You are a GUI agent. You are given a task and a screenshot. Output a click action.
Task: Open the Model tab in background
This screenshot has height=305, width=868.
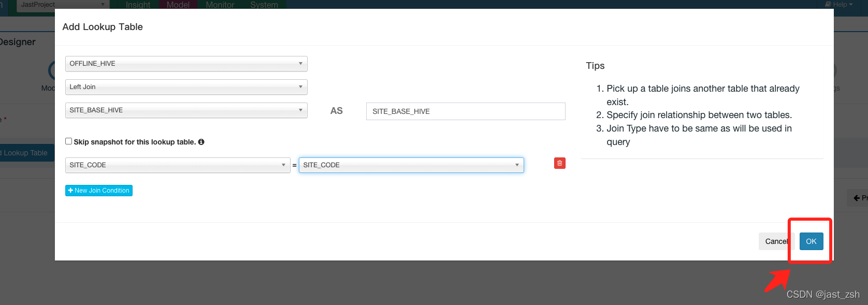click(x=178, y=5)
